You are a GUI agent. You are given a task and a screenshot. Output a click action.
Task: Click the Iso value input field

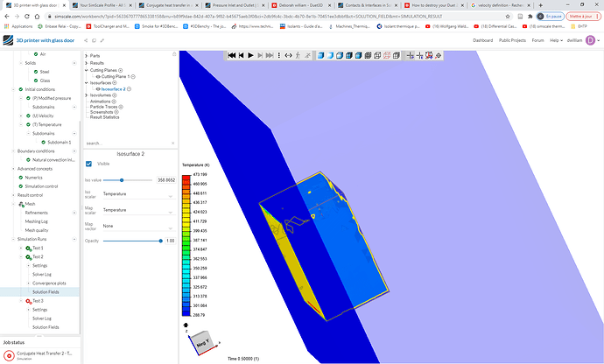(166, 180)
